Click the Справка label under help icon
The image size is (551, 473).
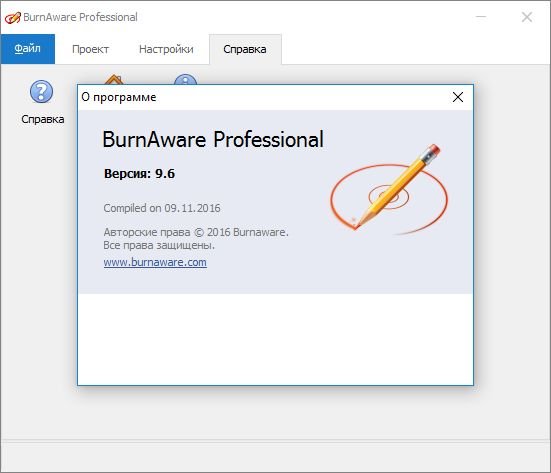click(x=43, y=119)
